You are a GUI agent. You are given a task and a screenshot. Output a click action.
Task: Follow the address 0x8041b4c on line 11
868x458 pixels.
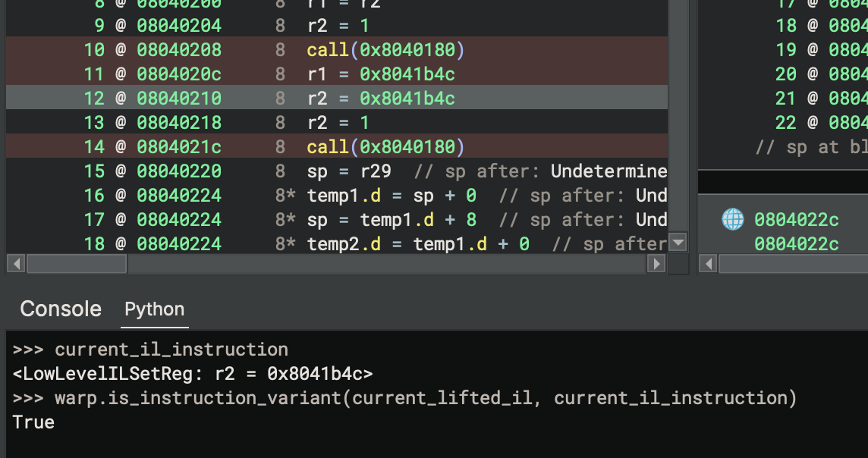pyautogui.click(x=407, y=74)
